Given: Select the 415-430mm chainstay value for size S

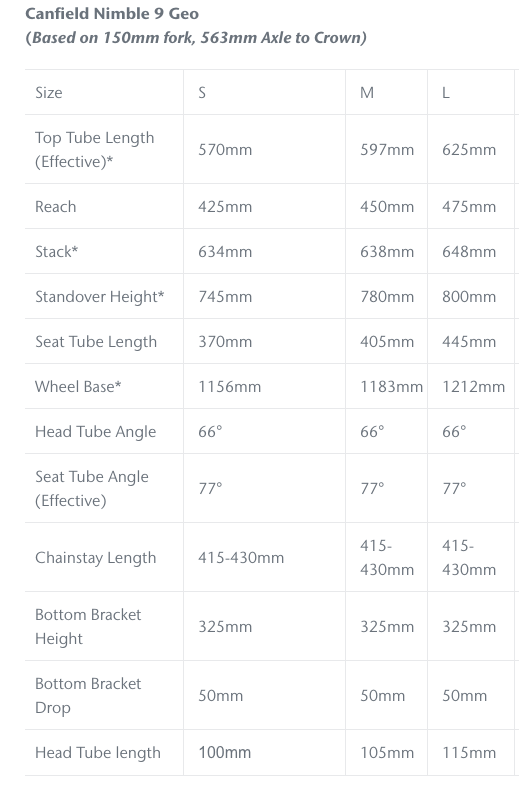Looking at the screenshot, I should (x=241, y=557).
